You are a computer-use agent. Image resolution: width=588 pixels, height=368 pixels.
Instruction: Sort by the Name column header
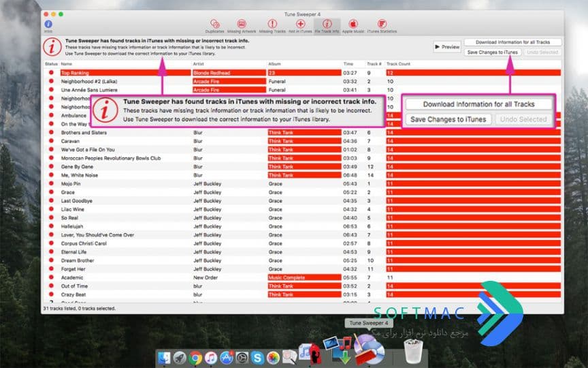pyautogui.click(x=67, y=64)
